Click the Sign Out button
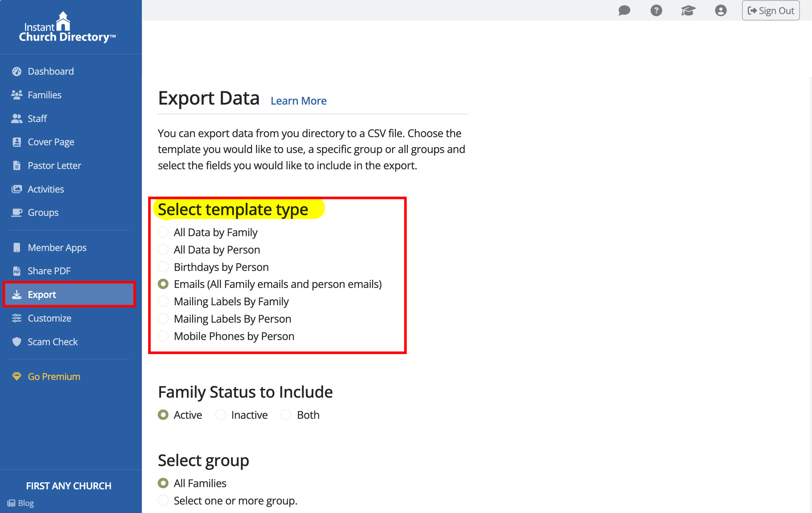The image size is (812, 513). (x=771, y=11)
